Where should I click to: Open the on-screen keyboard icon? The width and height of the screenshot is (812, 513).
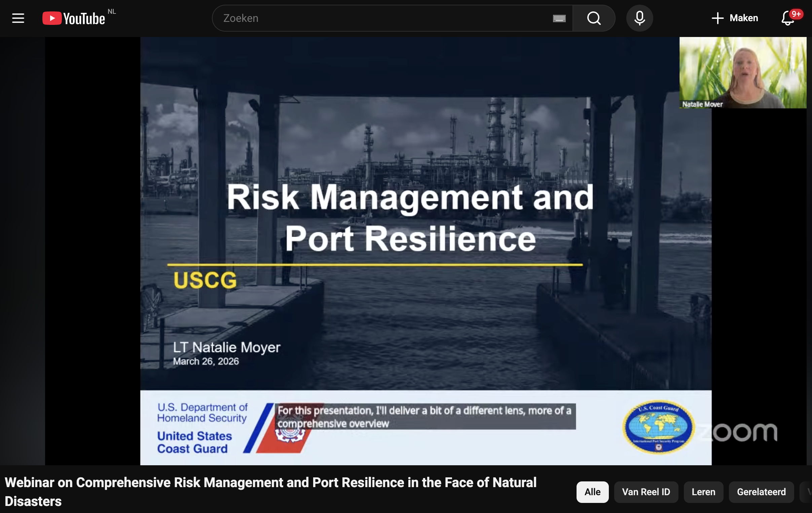pos(559,18)
